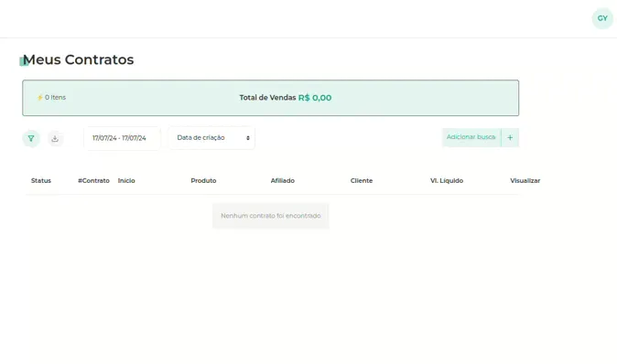Click the lightning bolt icon near 0 Itens
The width and height of the screenshot is (617, 364).
pos(39,98)
